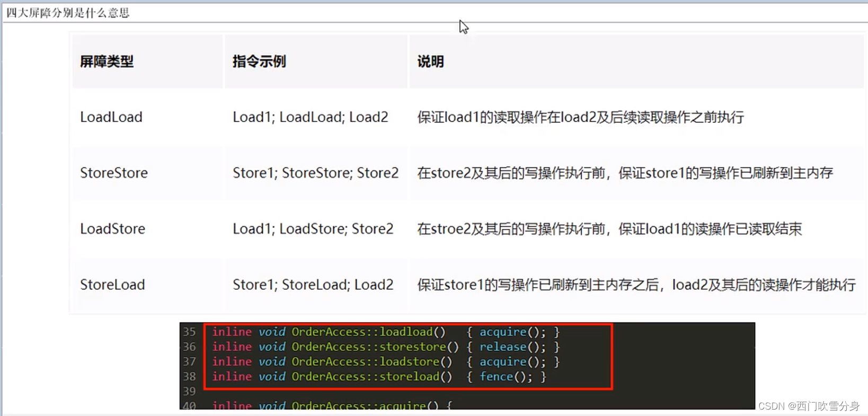868x416 pixels.
Task: Click code line 35 OrderAccess::loadload()
Action: point(386,332)
